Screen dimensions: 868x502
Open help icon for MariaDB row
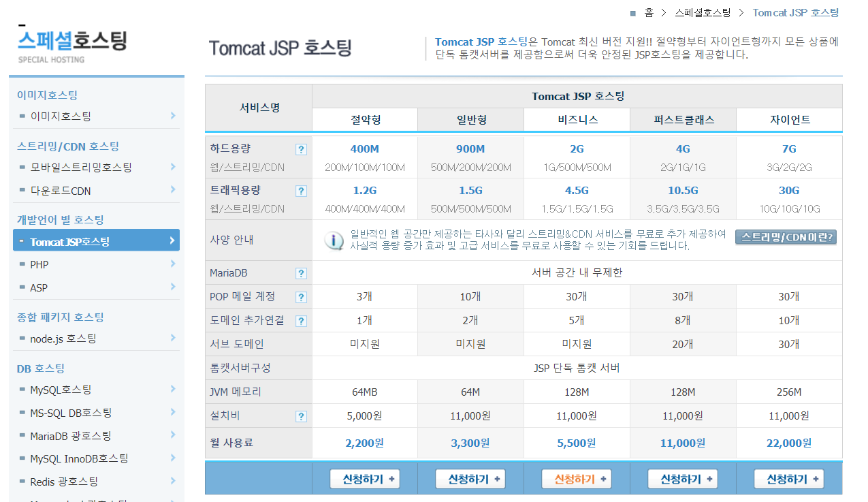point(301,273)
